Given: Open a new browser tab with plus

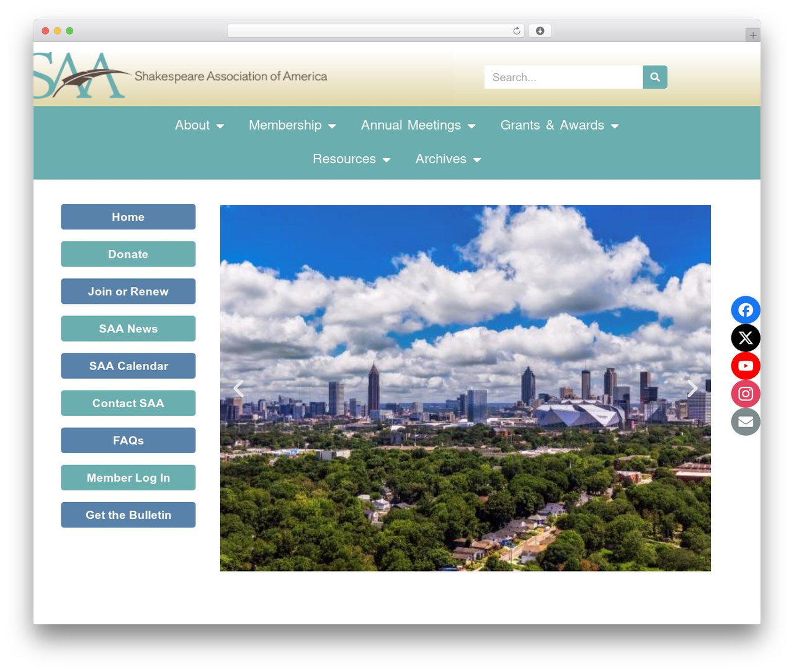Looking at the screenshot, I should tap(752, 35).
